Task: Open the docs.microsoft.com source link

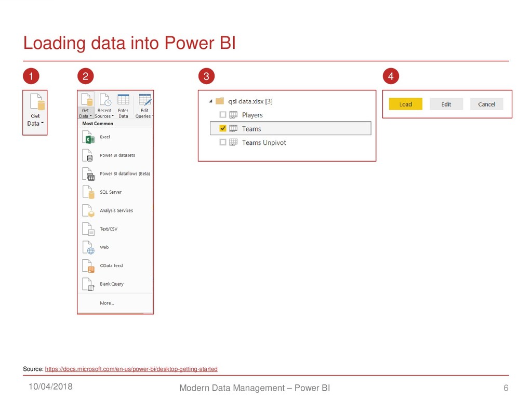Action: click(131, 369)
